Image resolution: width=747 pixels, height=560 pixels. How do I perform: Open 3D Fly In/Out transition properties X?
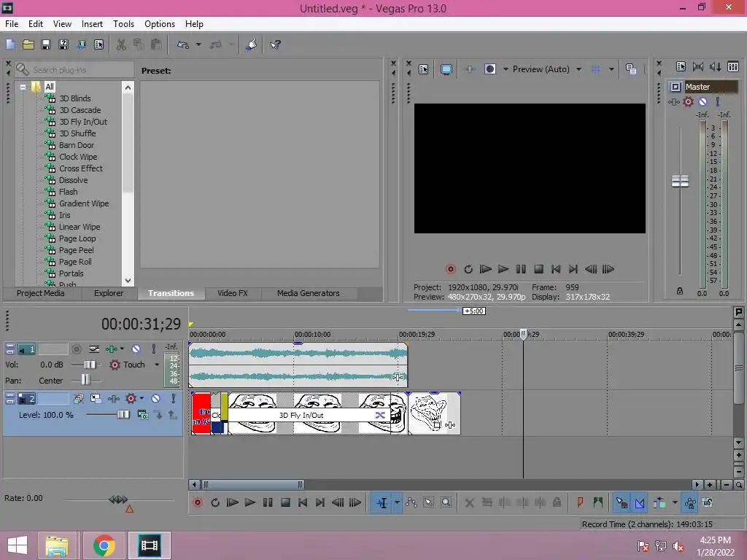coord(379,415)
